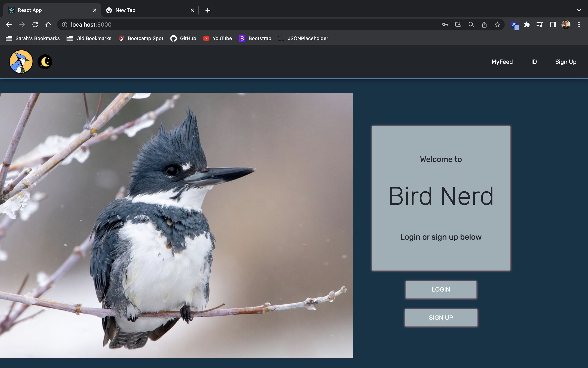588x368 pixels.
Task: Toggle dark mode with the moon icon
Action: pyautogui.click(x=45, y=62)
